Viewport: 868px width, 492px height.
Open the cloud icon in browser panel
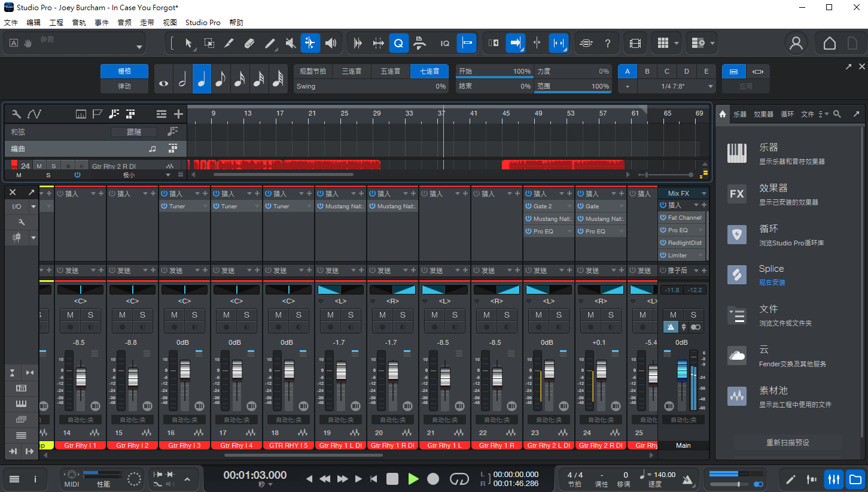737,356
